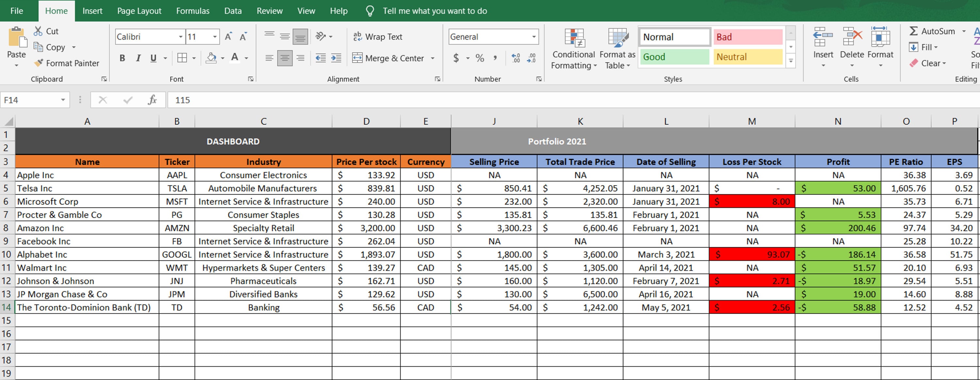Apply the Neutral cell style
Viewport: 980px width, 380px height.
tap(748, 57)
